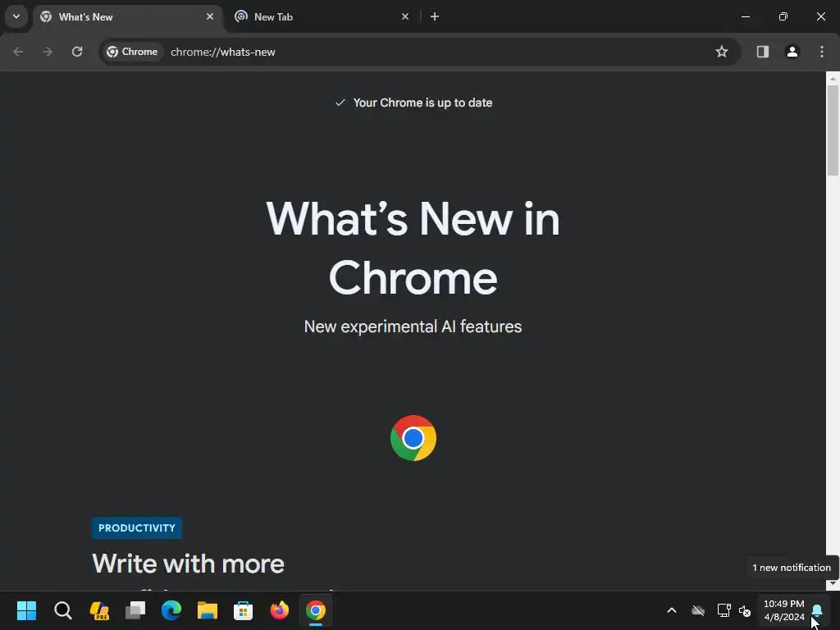Open Microsoft Store from the taskbar
The height and width of the screenshot is (630, 840).
coord(243,610)
